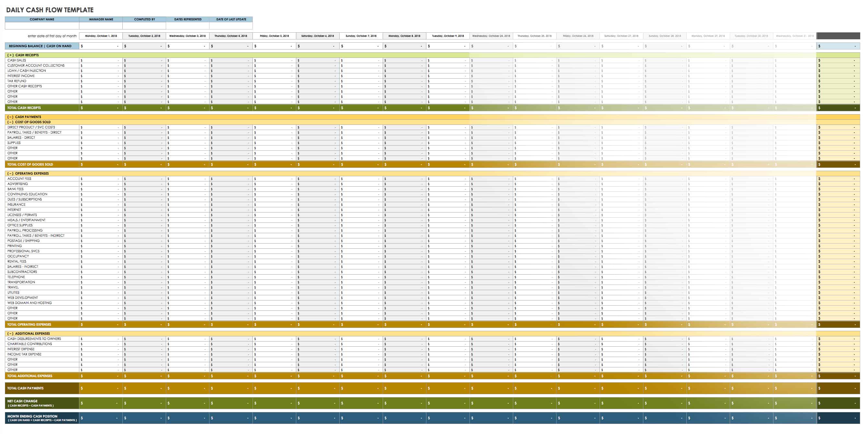The height and width of the screenshot is (434, 868).
Task: Click the Cash Sales row label
Action: (17, 60)
